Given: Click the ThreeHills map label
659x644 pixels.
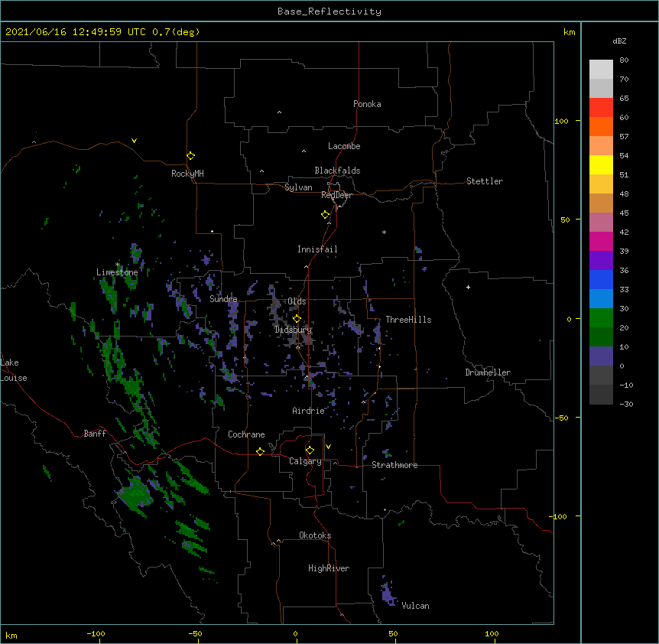Looking at the screenshot, I should tap(408, 320).
